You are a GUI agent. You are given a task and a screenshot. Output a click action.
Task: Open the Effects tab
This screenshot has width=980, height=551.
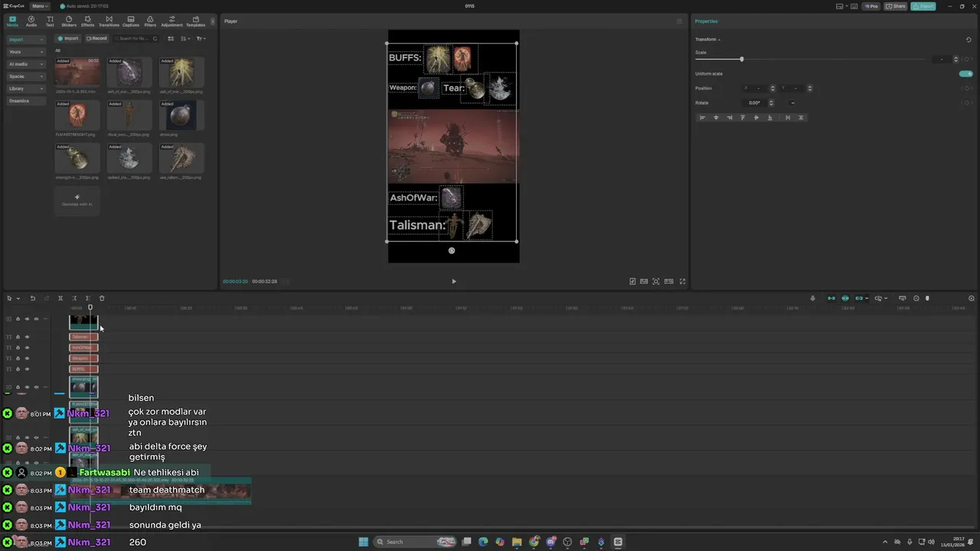pyautogui.click(x=88, y=21)
